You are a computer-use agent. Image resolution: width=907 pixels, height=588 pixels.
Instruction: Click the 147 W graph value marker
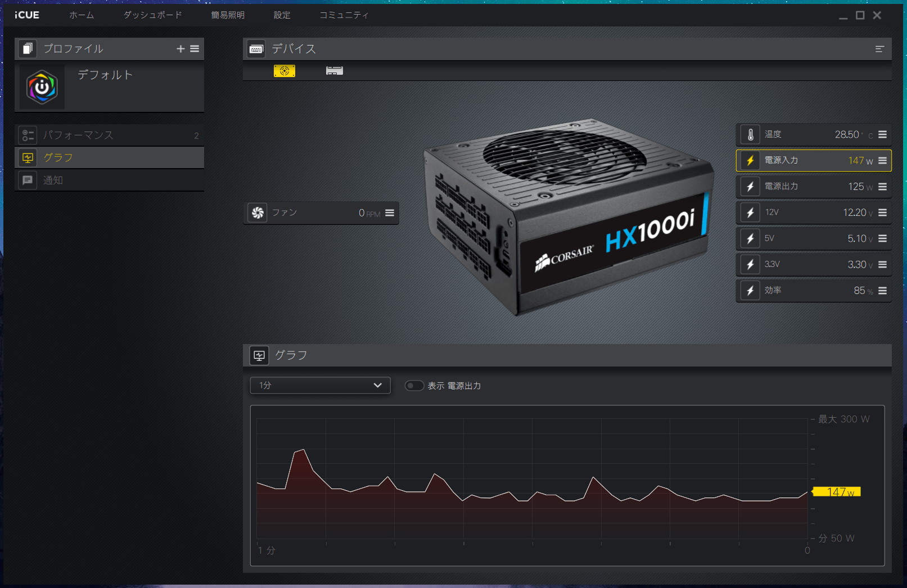coord(837,492)
